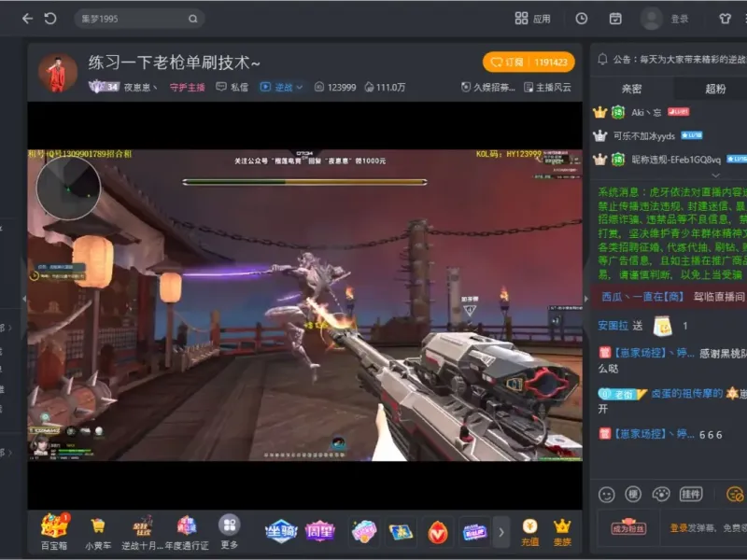The width and height of the screenshot is (747, 560).
Task: Open the 年度通行证 pass icon
Action: coord(187,532)
